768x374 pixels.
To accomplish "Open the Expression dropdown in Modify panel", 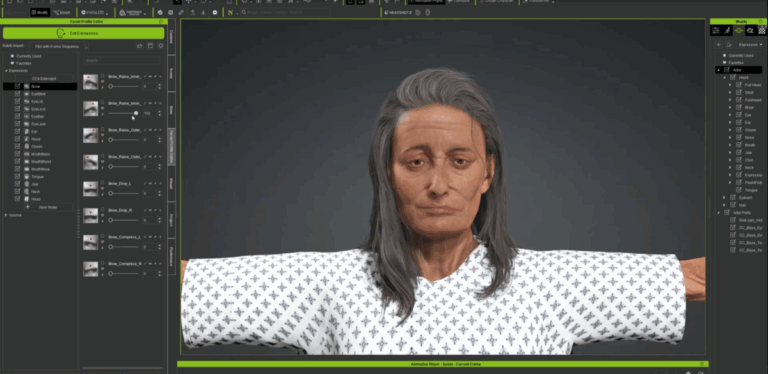I will tap(750, 45).
